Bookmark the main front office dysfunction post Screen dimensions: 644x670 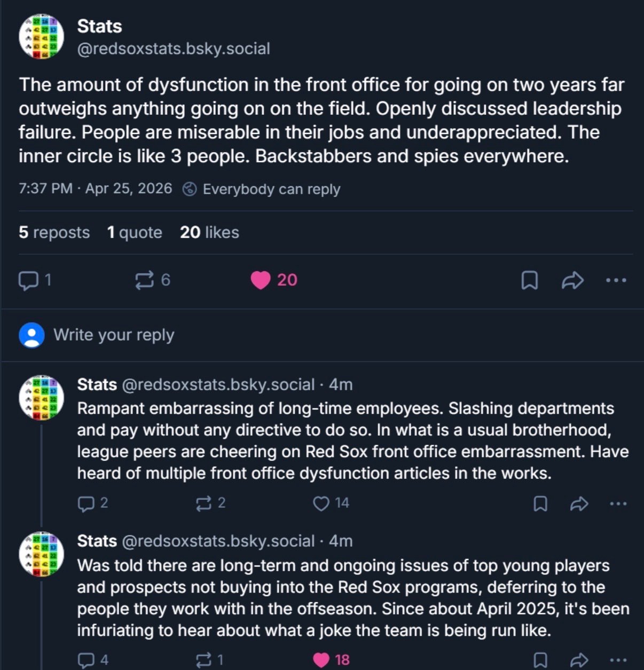coord(529,280)
